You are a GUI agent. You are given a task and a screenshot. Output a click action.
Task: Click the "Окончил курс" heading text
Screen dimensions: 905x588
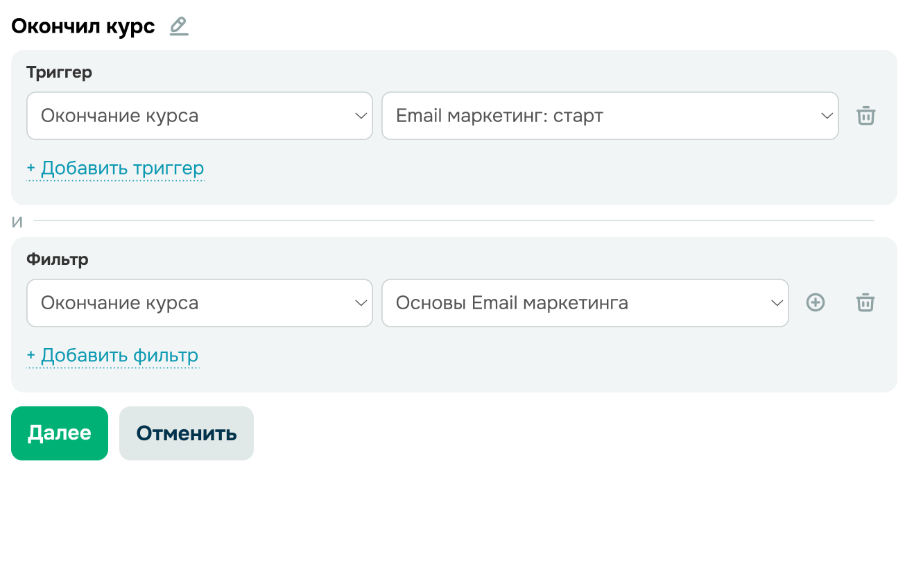pos(83,27)
